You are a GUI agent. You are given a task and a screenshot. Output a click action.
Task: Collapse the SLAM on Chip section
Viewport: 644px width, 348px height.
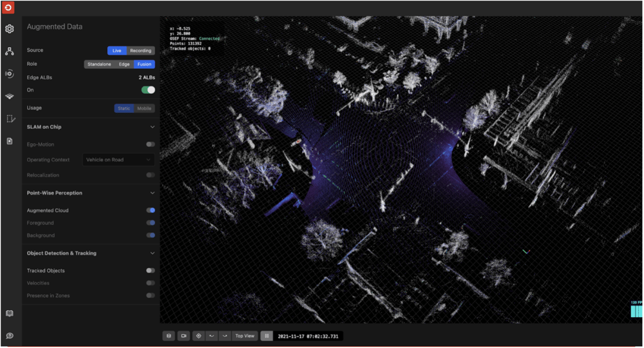(152, 127)
